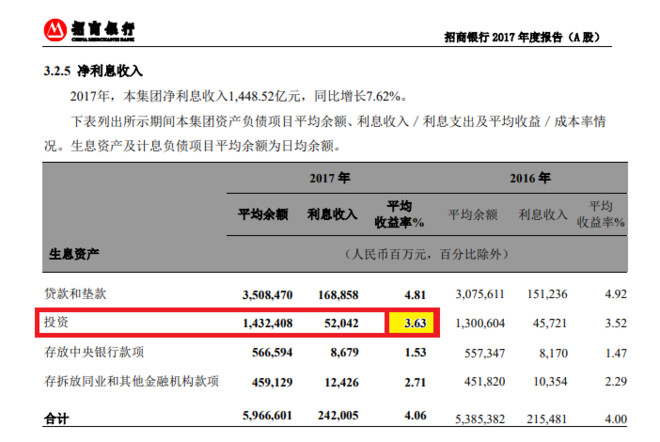
Task: Click the total value 5,385,382
Action: point(480,419)
